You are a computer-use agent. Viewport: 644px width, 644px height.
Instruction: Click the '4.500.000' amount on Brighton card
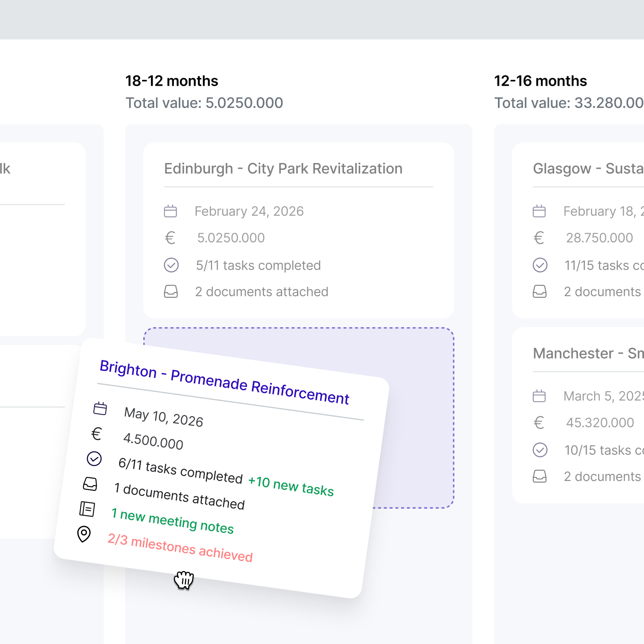(x=153, y=441)
